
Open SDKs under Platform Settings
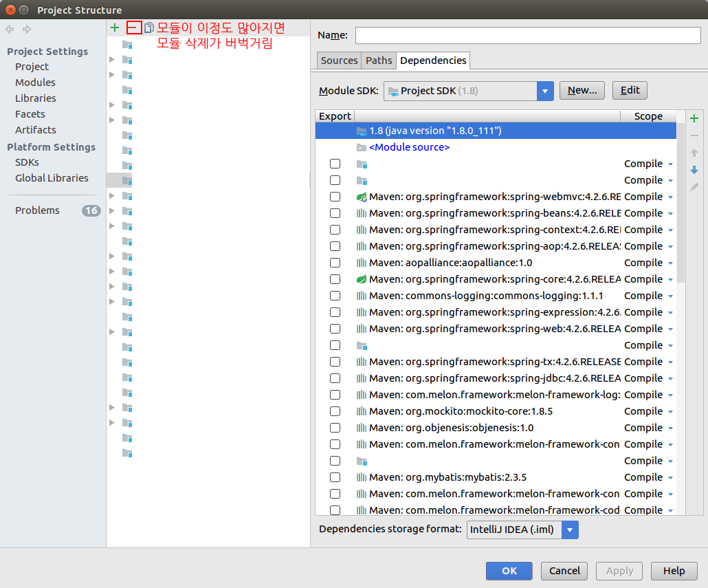pos(27,162)
